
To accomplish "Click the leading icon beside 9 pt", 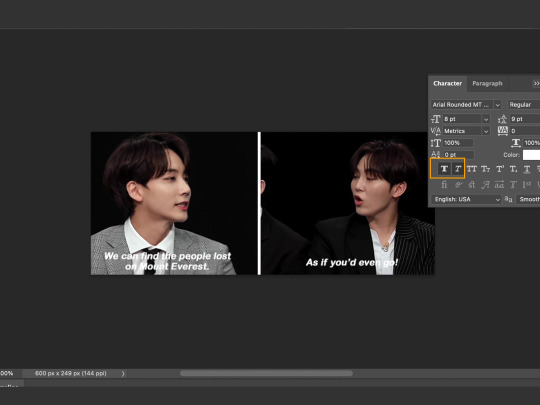I will (x=502, y=119).
